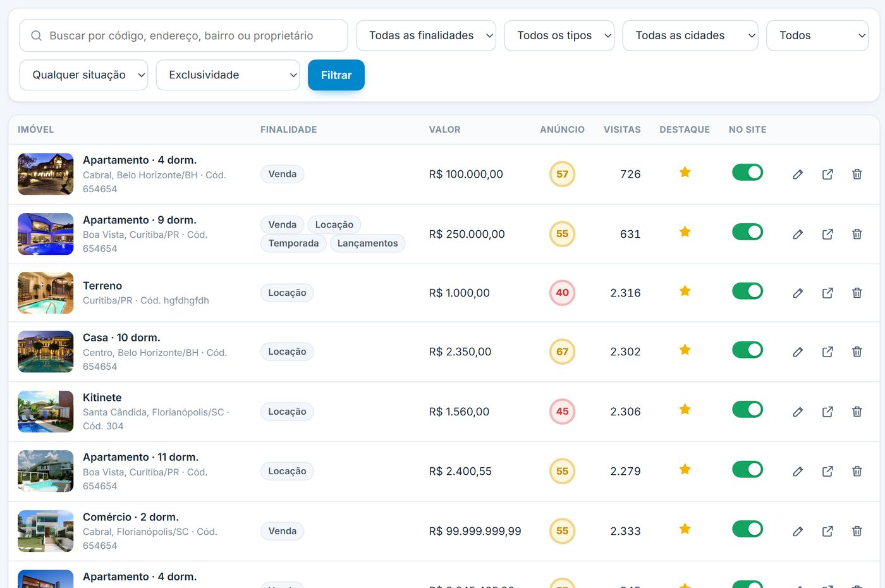
Task: Click the ad score 67 badge
Action: tap(562, 352)
